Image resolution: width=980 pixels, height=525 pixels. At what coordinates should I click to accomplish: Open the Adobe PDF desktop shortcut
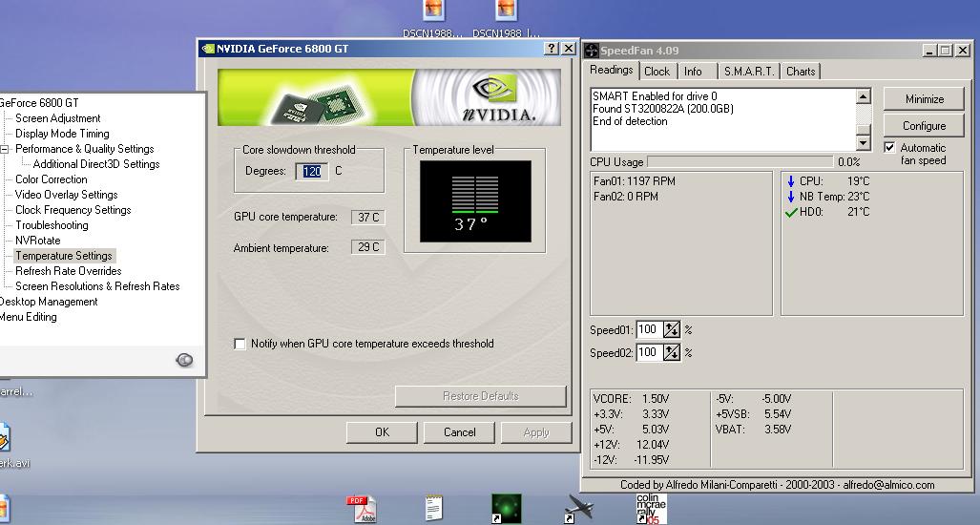[x=362, y=509]
